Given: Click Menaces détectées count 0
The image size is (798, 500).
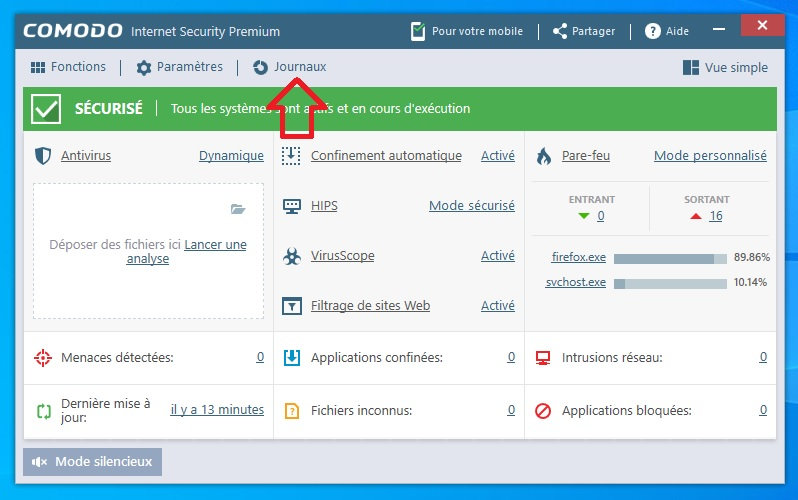Looking at the screenshot, I should tap(260, 357).
